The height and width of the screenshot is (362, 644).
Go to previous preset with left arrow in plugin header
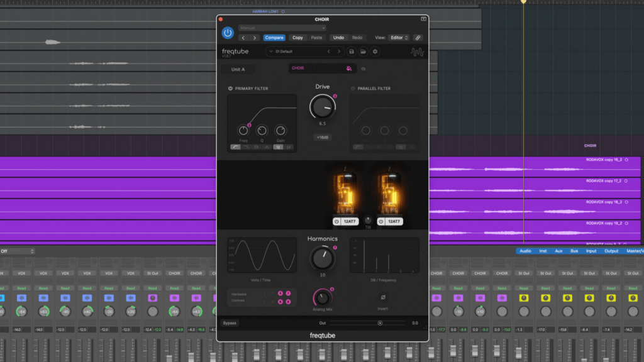click(x=243, y=38)
